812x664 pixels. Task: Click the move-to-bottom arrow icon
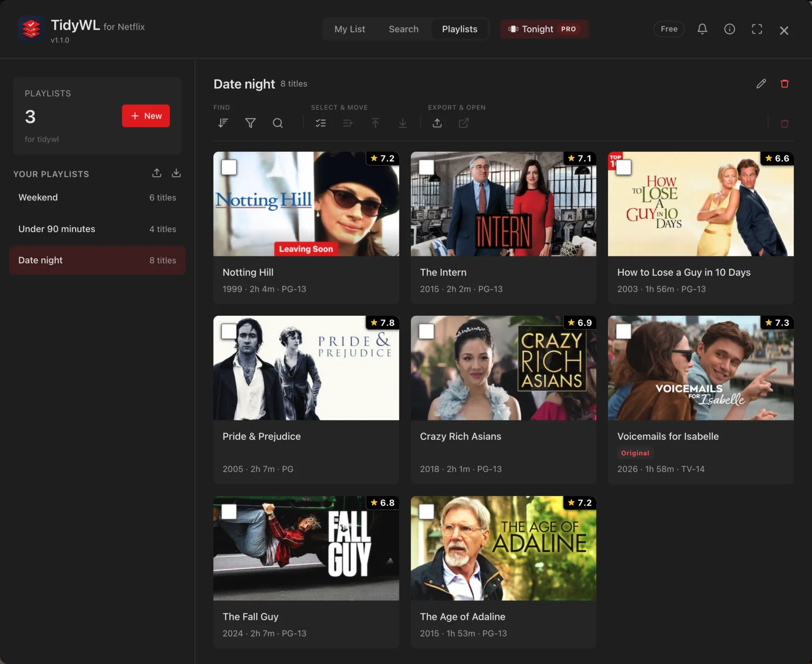pos(402,123)
